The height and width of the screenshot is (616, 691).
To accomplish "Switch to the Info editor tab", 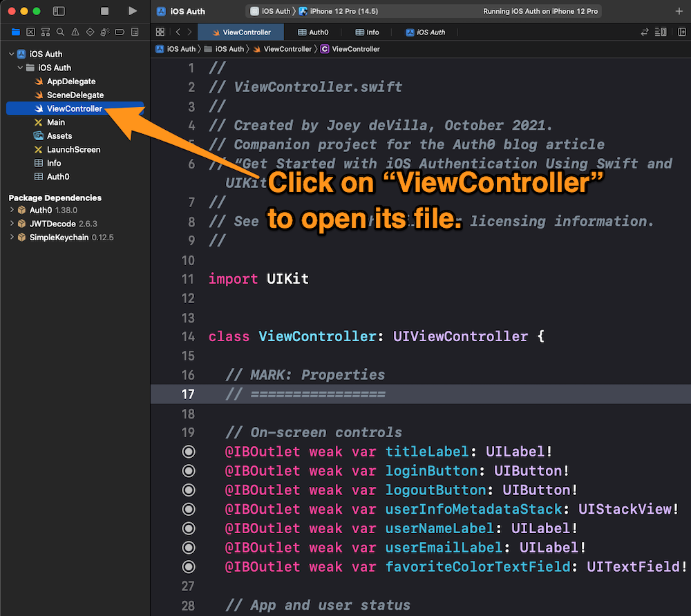I will [367, 32].
